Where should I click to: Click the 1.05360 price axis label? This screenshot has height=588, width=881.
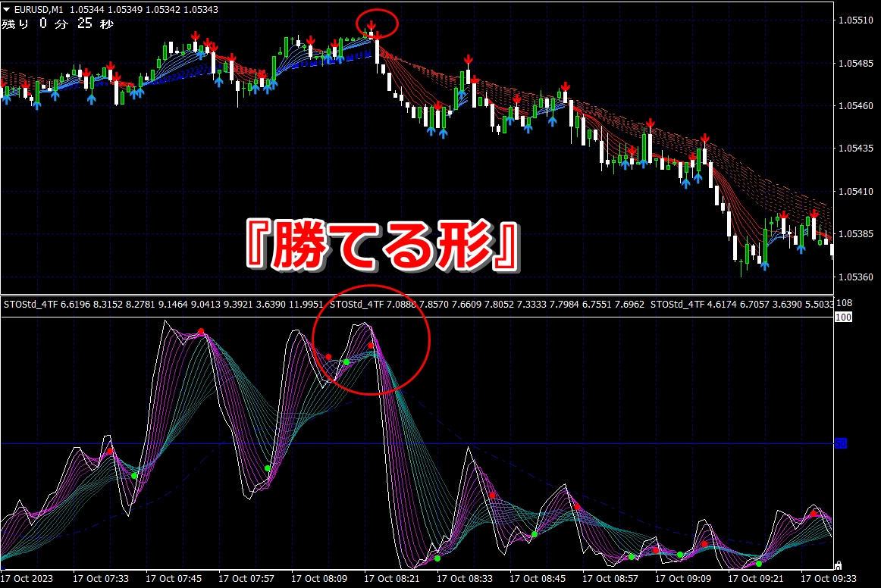point(856,277)
